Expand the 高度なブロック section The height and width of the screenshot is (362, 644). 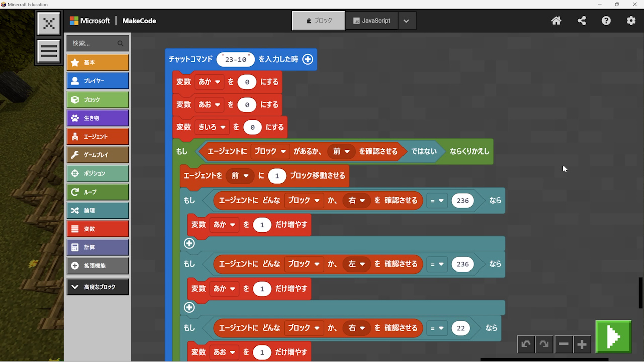[x=98, y=287]
